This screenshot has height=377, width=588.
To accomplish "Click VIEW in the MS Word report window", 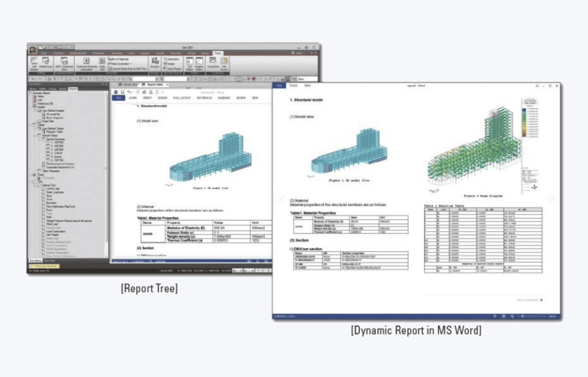I will point(307,86).
